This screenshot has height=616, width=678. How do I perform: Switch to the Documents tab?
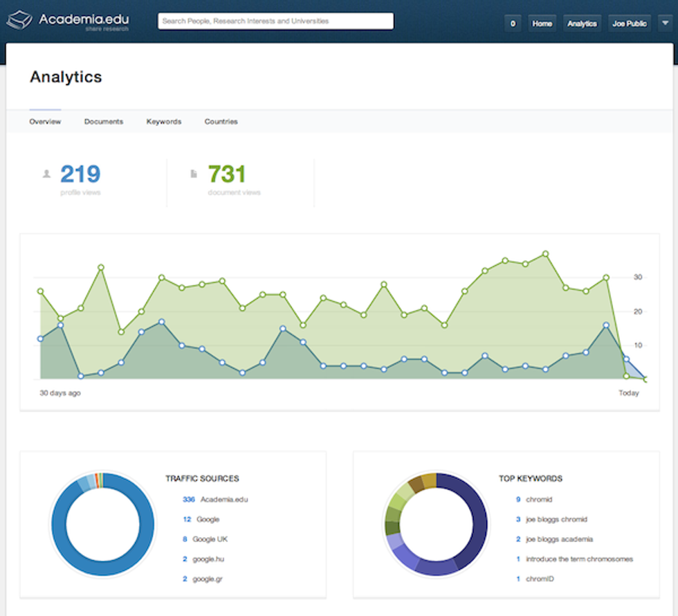(x=104, y=121)
